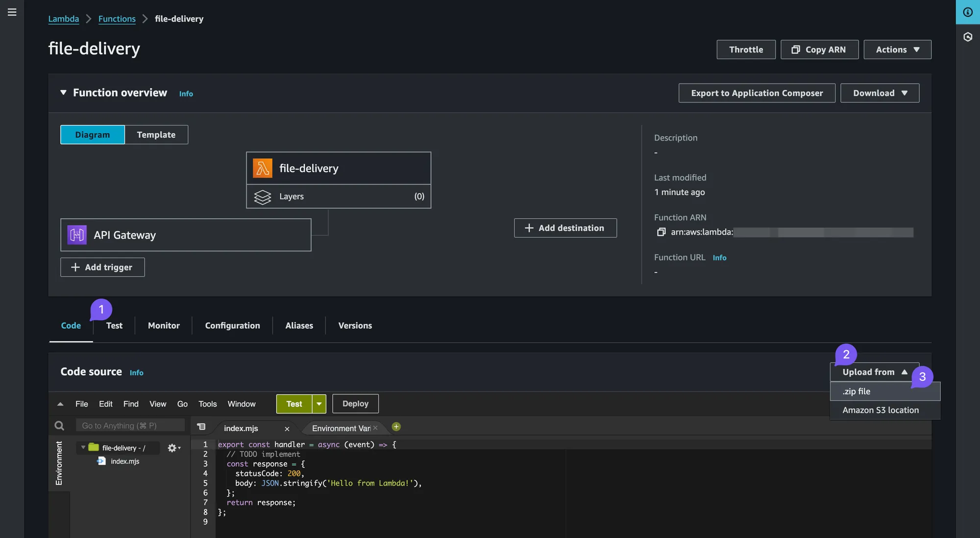Open the Test button dropdown arrow
The image size is (980, 538).
(319, 404)
